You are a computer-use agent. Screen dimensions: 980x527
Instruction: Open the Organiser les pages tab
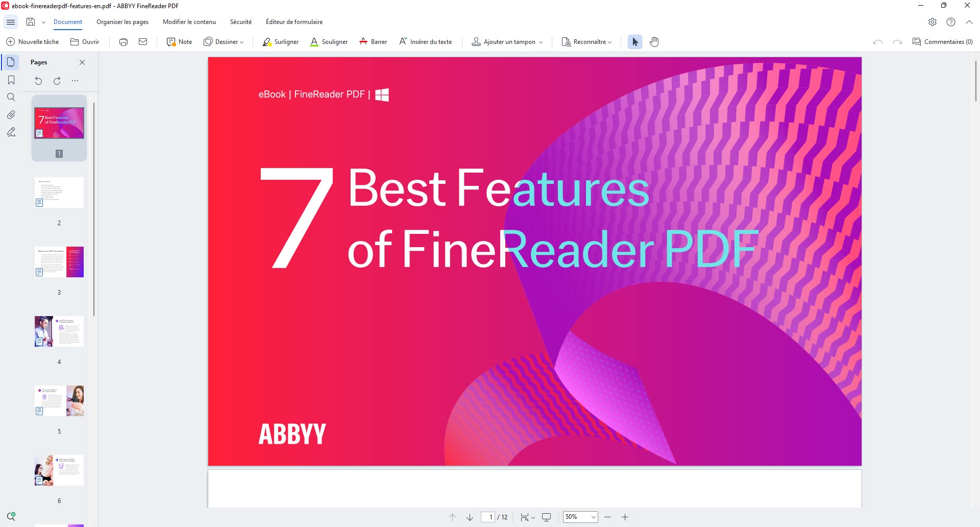122,22
